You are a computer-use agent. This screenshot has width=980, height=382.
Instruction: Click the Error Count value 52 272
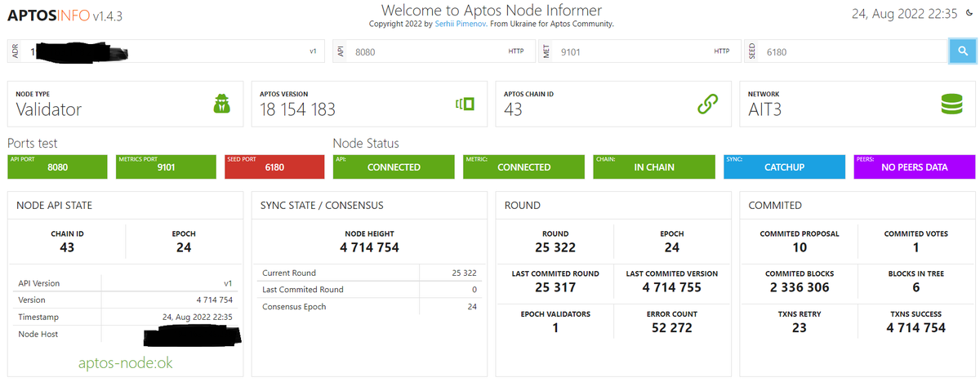coord(672,327)
